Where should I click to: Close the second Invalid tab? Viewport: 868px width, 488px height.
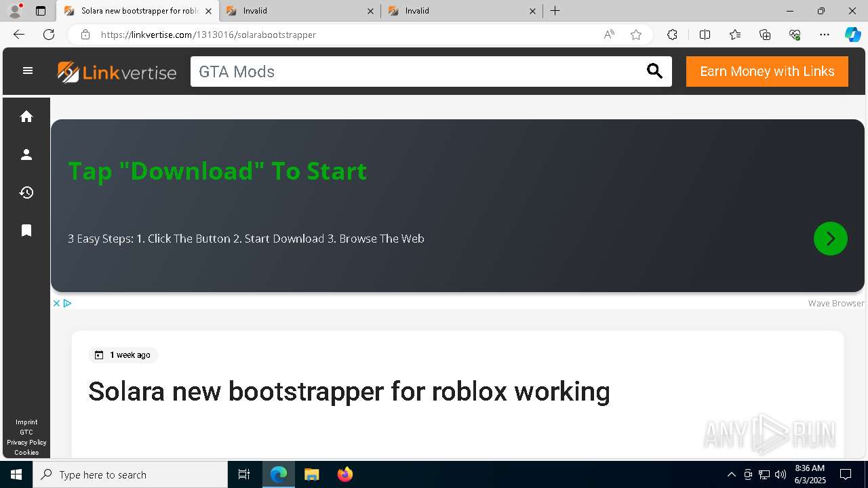(x=370, y=11)
